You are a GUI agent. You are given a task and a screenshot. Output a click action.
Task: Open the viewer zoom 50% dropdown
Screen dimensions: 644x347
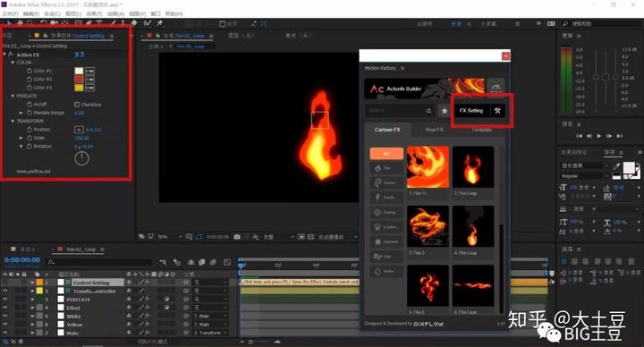pos(170,237)
